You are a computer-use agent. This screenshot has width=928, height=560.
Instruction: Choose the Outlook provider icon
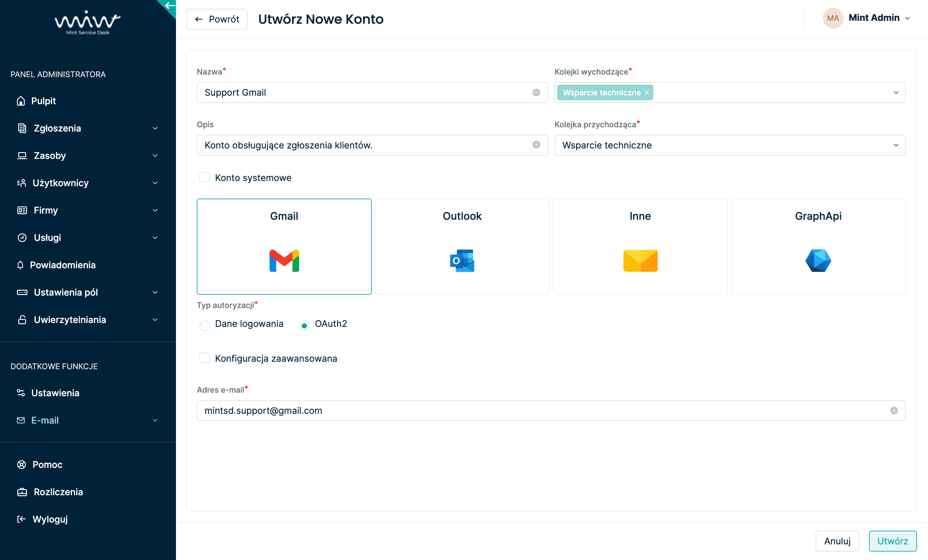point(462,260)
